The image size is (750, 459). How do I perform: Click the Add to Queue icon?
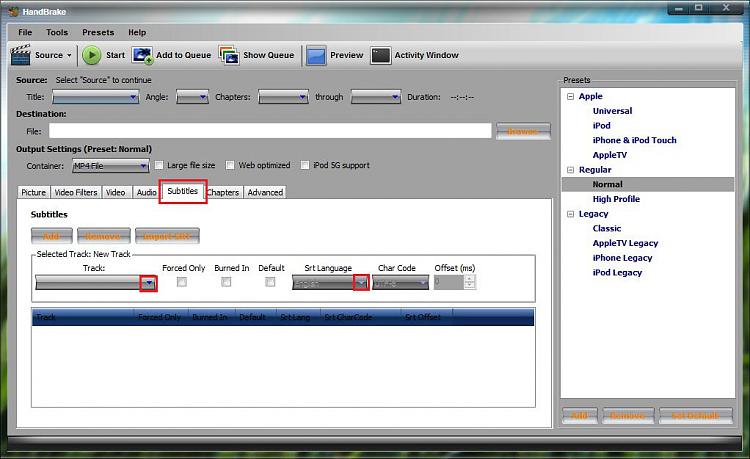pos(143,55)
